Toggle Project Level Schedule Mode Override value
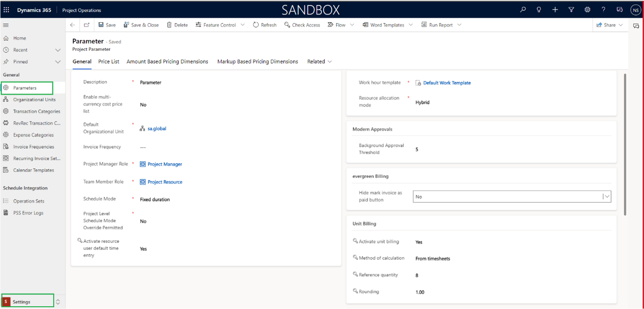The image size is (644, 309). tap(143, 221)
